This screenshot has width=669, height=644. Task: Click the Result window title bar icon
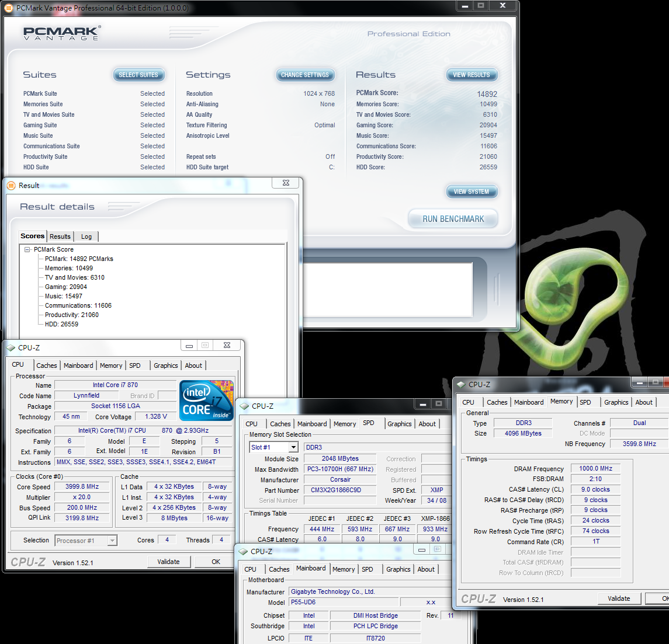click(11, 186)
